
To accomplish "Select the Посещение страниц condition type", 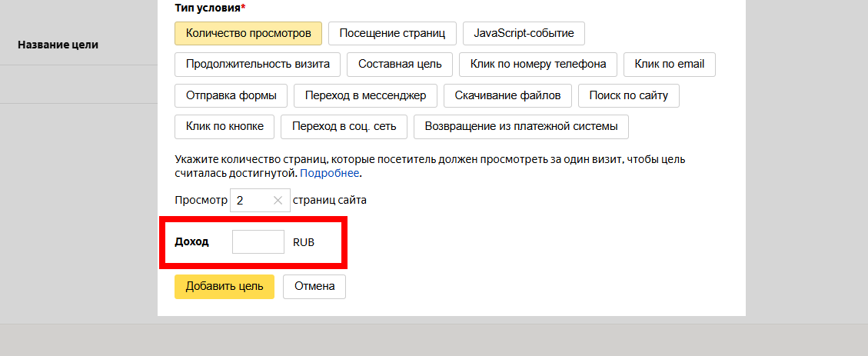I will click(392, 34).
